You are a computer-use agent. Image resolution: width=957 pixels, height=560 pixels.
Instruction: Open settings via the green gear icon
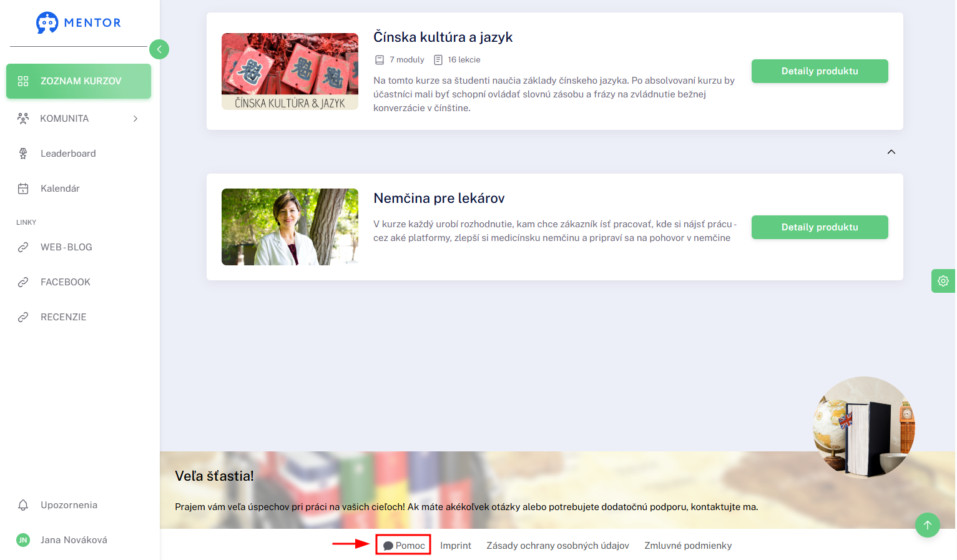[x=943, y=281]
